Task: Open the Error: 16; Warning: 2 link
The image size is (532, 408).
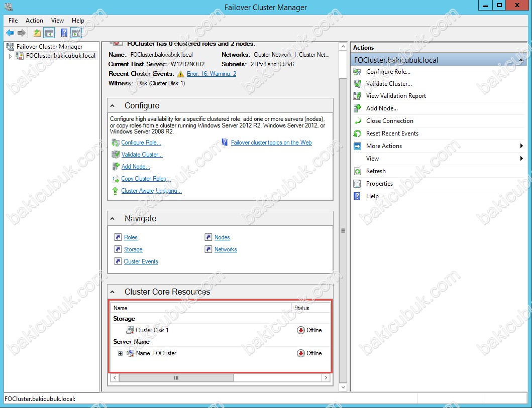Action: (211, 74)
